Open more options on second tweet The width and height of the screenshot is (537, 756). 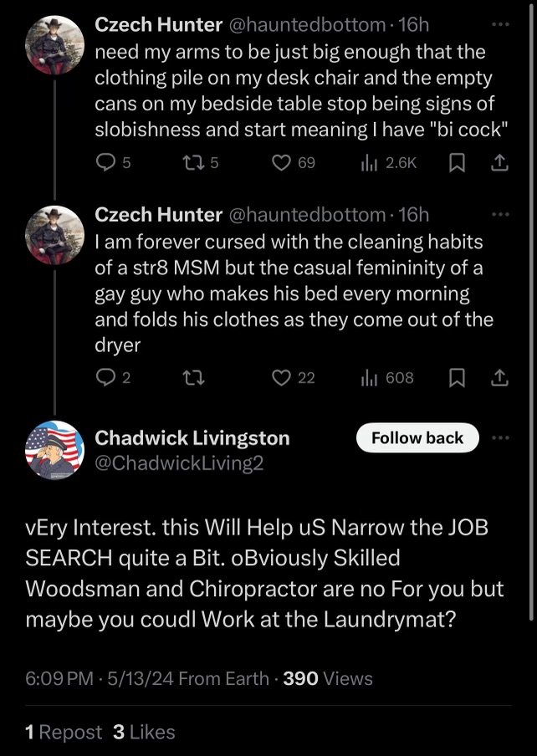pyautogui.click(x=500, y=214)
